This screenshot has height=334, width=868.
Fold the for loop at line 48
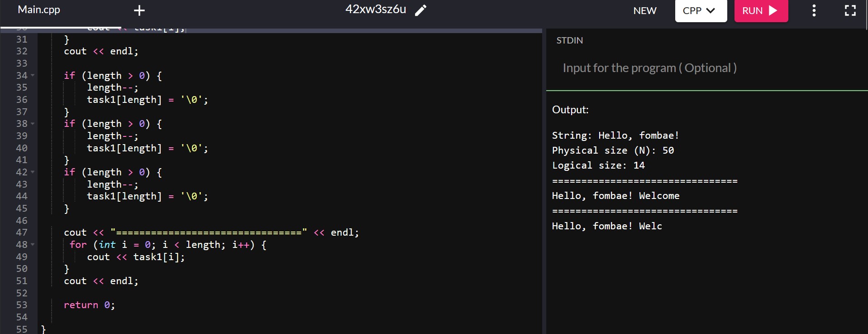[33, 245]
